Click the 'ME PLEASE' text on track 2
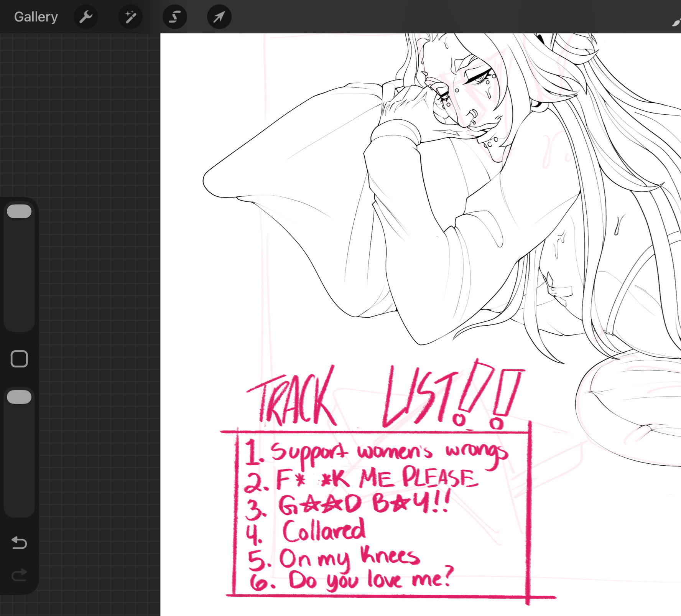Image resolution: width=681 pixels, height=616 pixels. point(418,479)
